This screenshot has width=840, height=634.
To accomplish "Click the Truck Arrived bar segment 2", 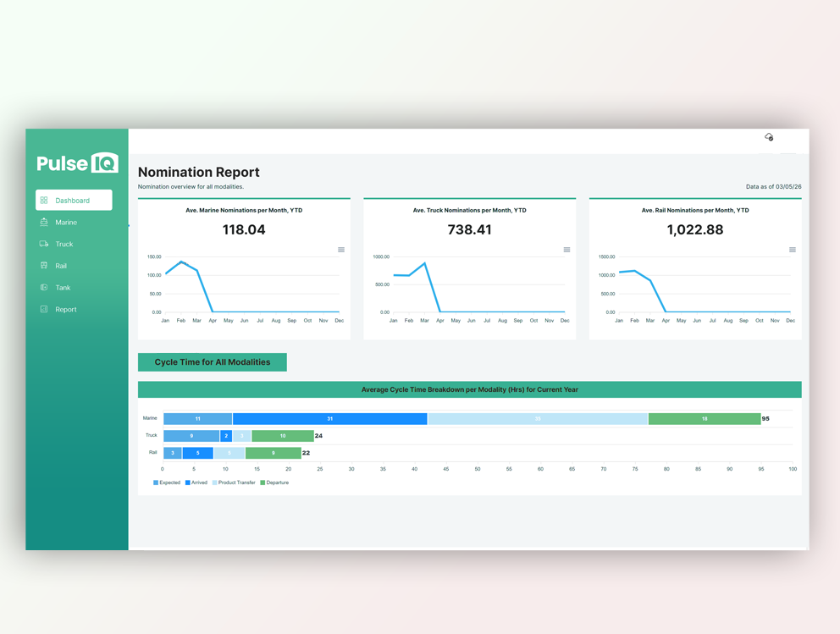I will point(226,436).
